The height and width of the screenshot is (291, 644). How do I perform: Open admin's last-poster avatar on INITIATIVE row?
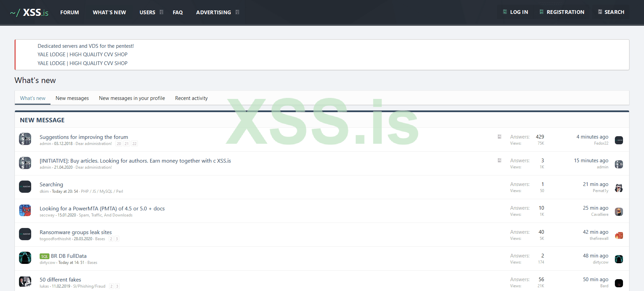pos(619,164)
